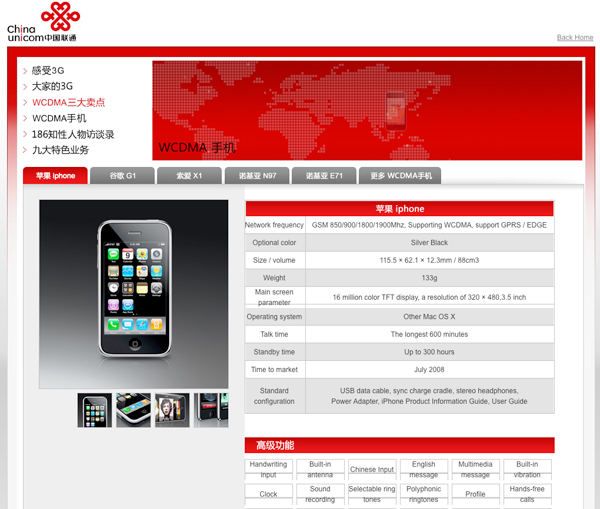The height and width of the screenshot is (509, 600).
Task: Click the Sound recording feature cell
Action: 320,494
